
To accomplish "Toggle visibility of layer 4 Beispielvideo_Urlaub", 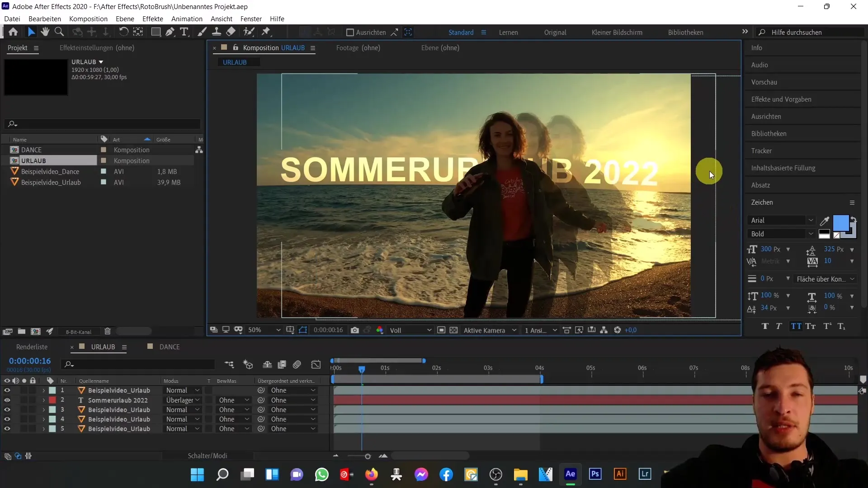I will point(7,419).
